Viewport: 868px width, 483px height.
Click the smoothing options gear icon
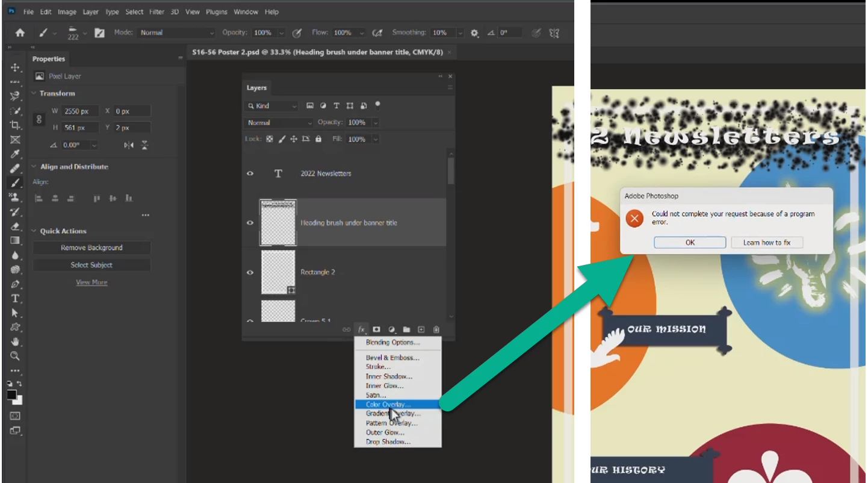click(474, 33)
